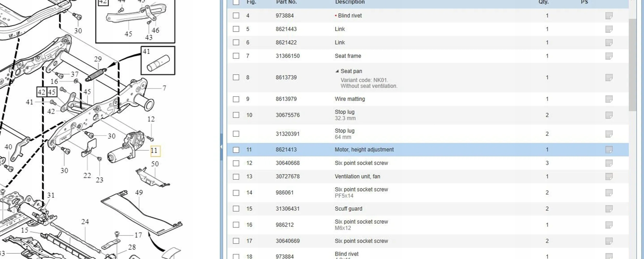The image size is (644, 259).
Task: Click the note icon in the Seat frame row
Action: pyautogui.click(x=609, y=56)
